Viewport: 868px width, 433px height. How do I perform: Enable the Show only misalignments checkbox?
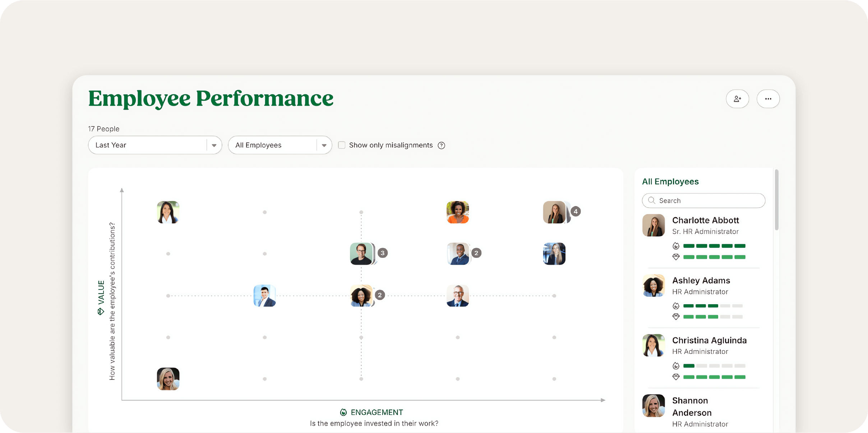click(x=342, y=145)
